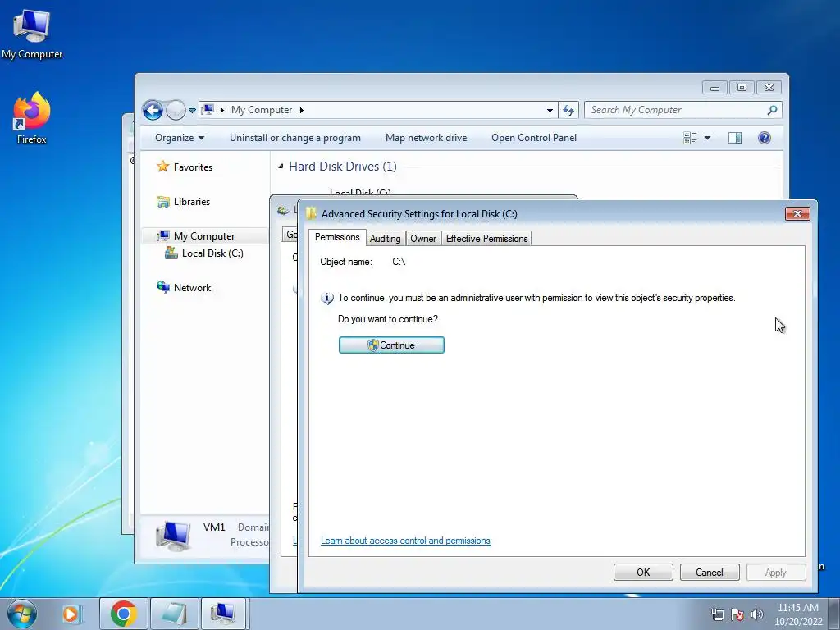Image resolution: width=840 pixels, height=630 pixels.
Task: Switch to the Effective Permissions tab
Action: tap(486, 239)
